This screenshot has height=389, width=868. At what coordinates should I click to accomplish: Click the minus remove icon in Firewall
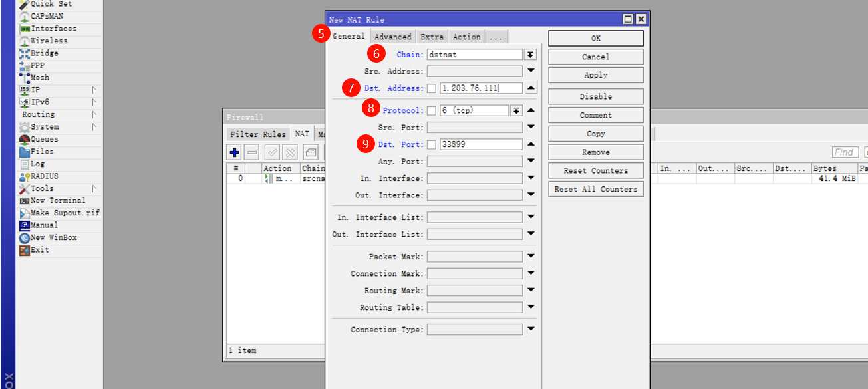pyautogui.click(x=251, y=152)
